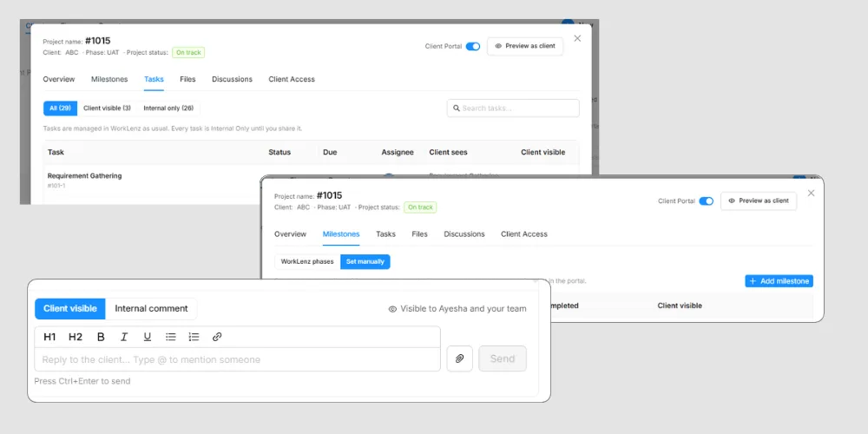
Task: Click the Status column header
Action: point(279,152)
